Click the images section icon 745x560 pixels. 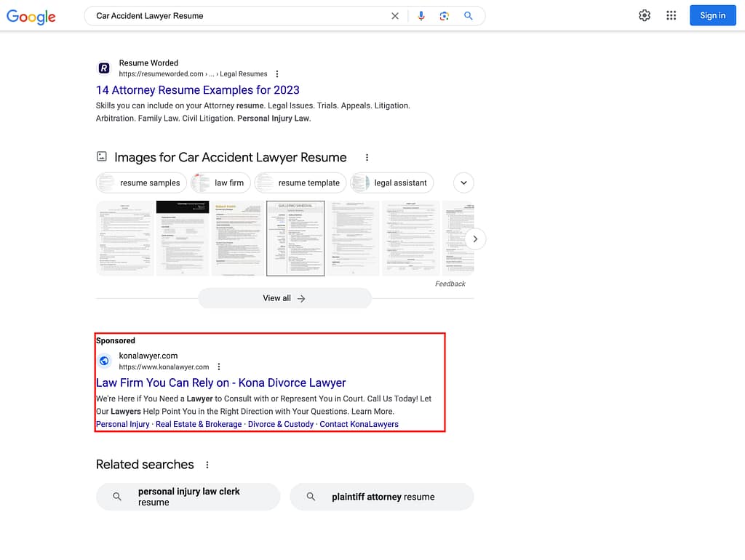102,156
